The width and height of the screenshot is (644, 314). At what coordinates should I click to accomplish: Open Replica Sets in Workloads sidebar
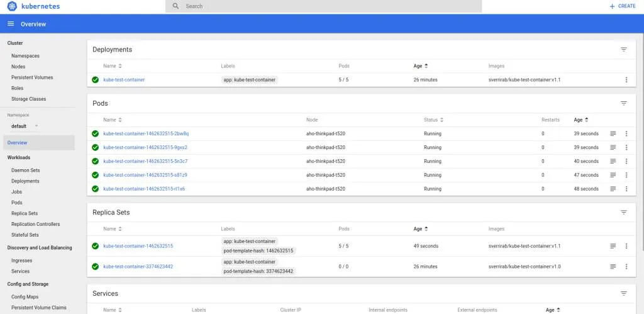25,213
